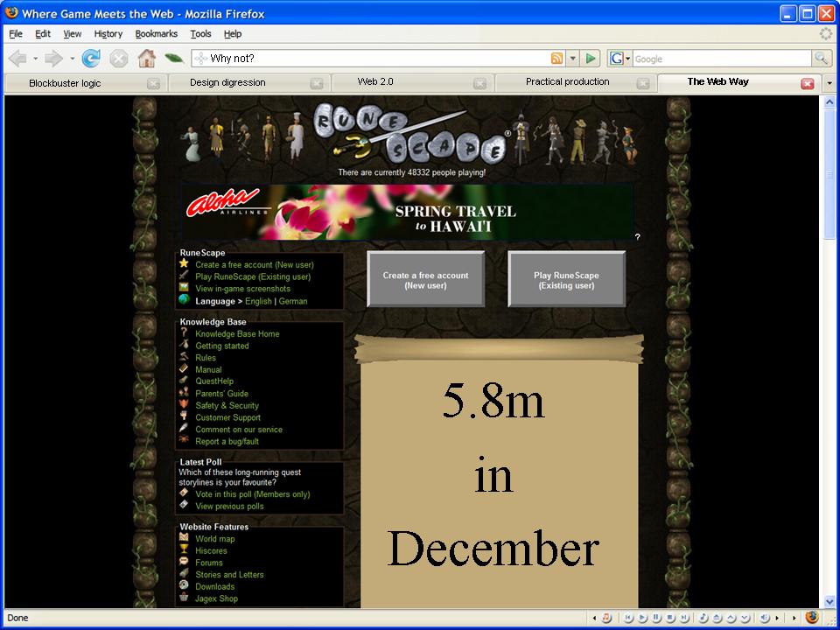Viewport: 840px width, 630px height.
Task: Skip to next track in status bar player
Action: coord(684,618)
